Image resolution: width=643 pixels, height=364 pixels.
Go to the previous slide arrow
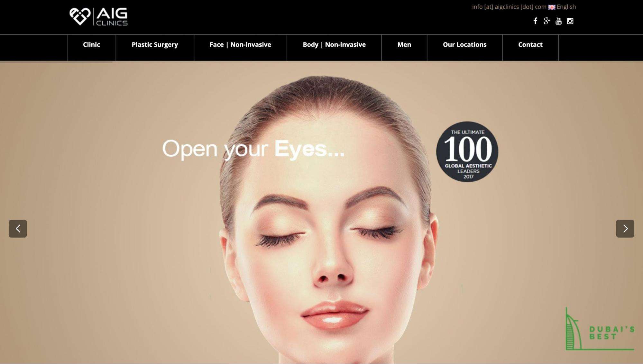(18, 229)
